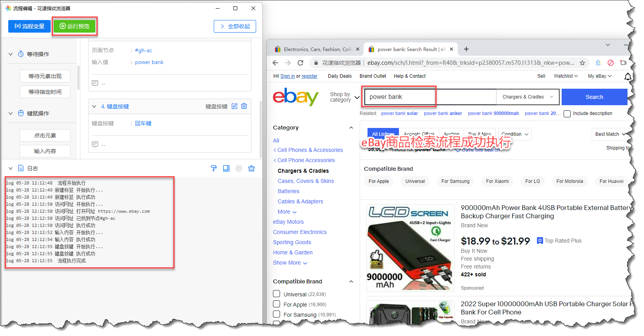Click the eBay search input field
This screenshot has height=336, width=644.
(430, 97)
